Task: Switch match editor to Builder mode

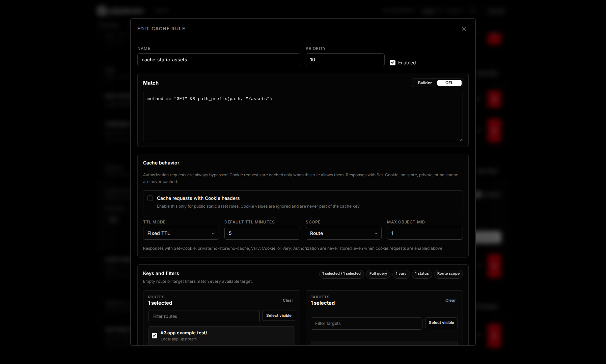Action: click(x=425, y=83)
